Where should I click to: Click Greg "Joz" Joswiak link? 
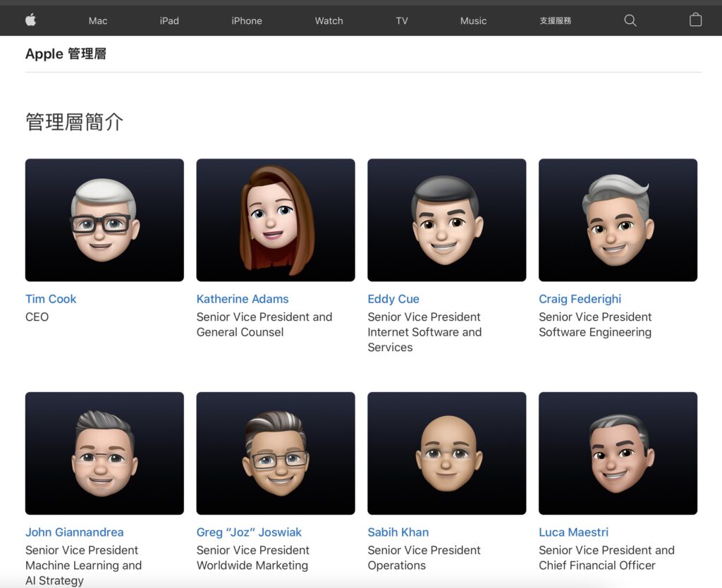pos(249,532)
